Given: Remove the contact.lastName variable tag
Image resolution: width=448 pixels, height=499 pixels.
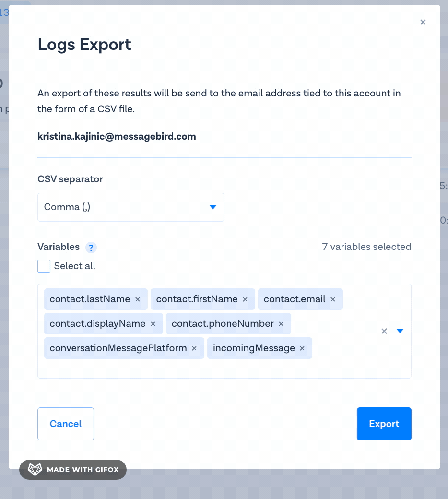Looking at the screenshot, I should (138, 299).
